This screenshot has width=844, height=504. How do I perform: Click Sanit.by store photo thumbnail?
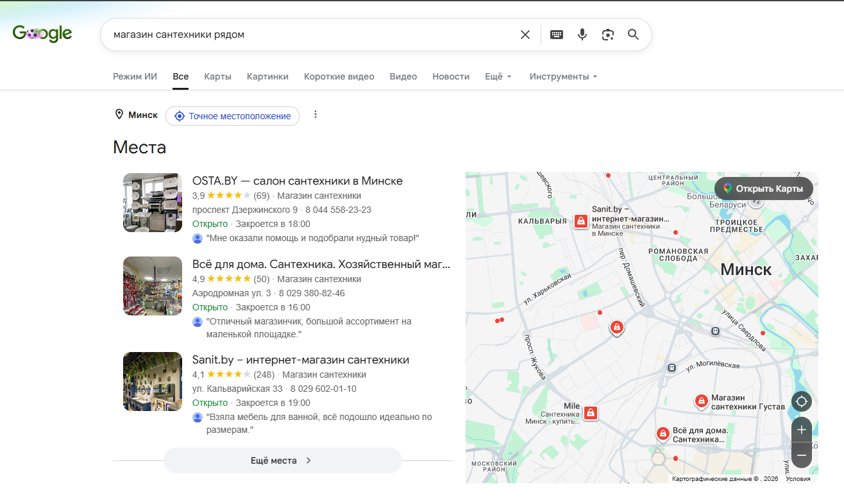click(153, 382)
